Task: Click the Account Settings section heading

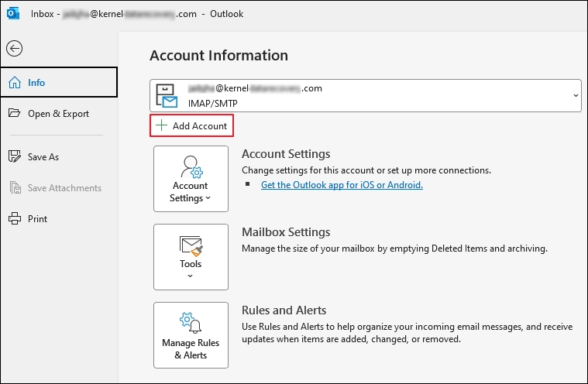Action: [x=286, y=154]
